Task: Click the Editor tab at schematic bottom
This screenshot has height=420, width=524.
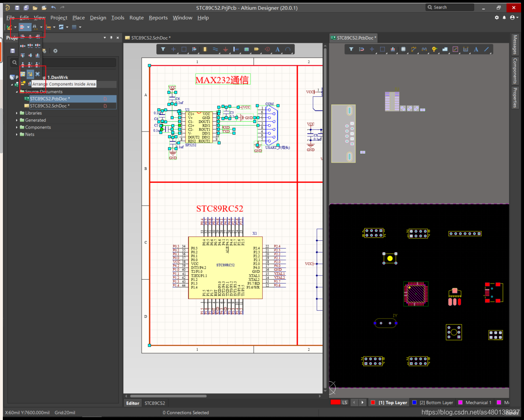Action: (132, 403)
